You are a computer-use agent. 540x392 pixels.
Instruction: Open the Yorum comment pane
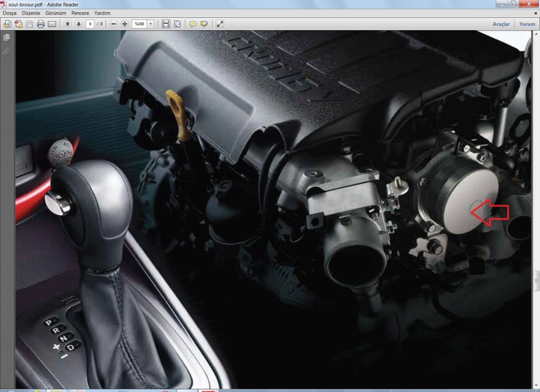(x=527, y=24)
